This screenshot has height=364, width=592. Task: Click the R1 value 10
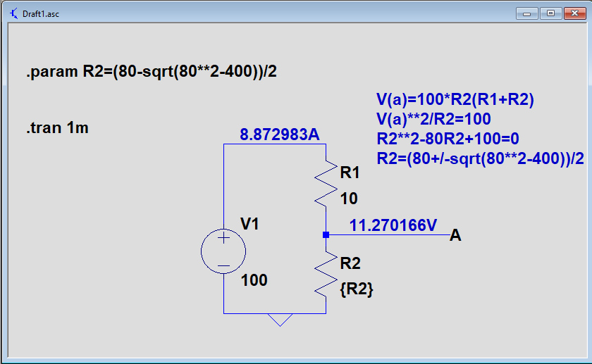coord(349,199)
